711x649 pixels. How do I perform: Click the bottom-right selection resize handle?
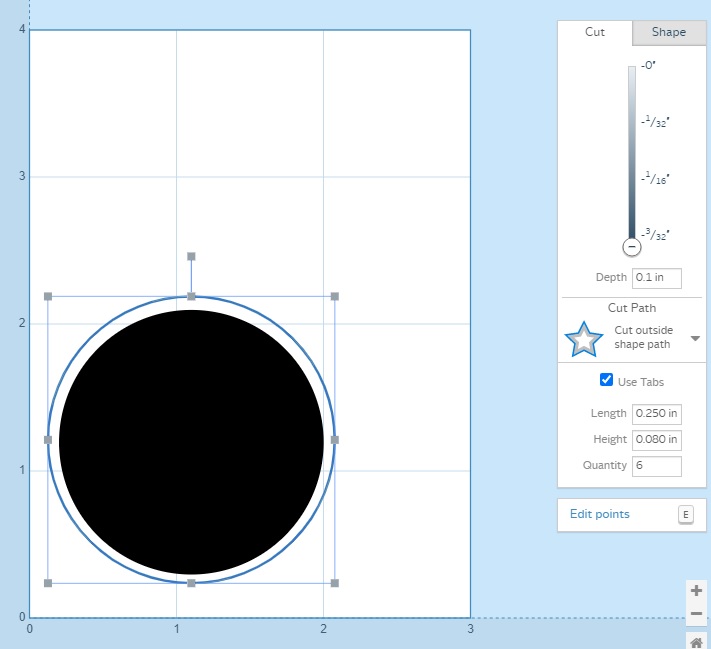pyautogui.click(x=334, y=583)
